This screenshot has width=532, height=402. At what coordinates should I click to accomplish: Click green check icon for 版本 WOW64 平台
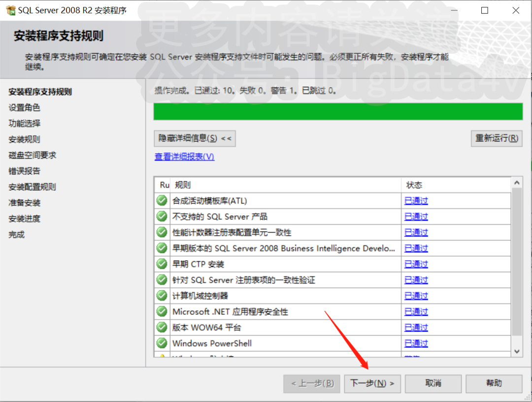tap(162, 327)
